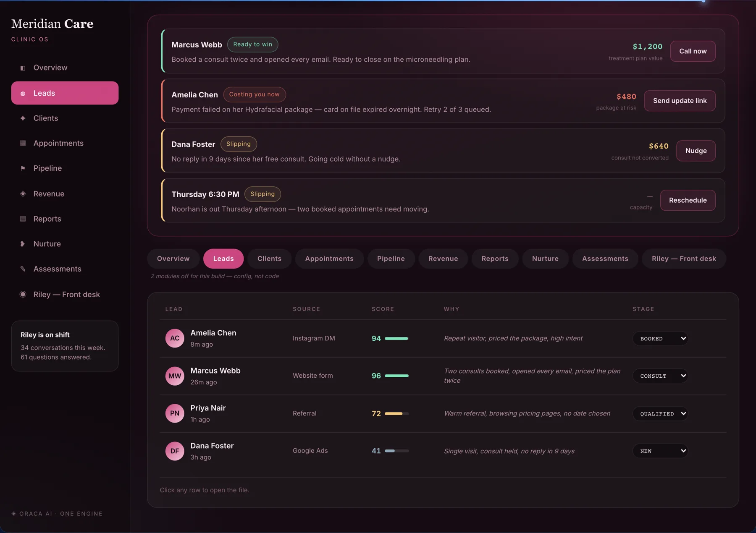
Task: Click the Leads icon in the sidebar
Action: point(23,94)
